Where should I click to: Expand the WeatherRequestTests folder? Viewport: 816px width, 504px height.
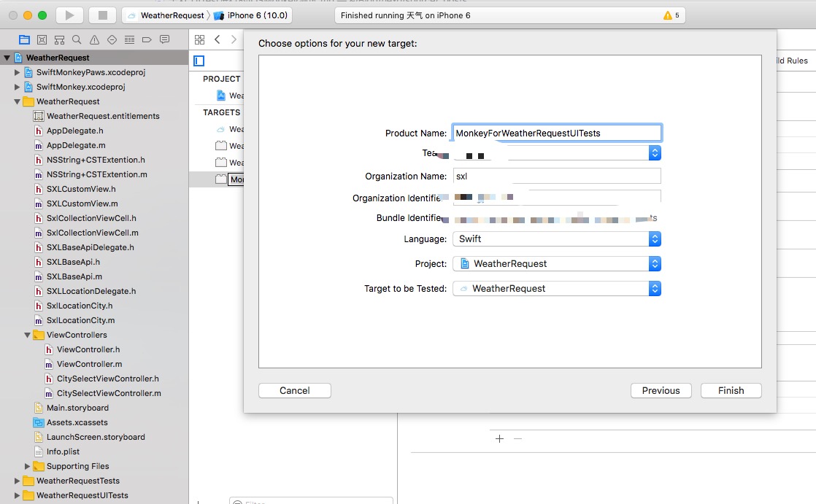pos(17,481)
